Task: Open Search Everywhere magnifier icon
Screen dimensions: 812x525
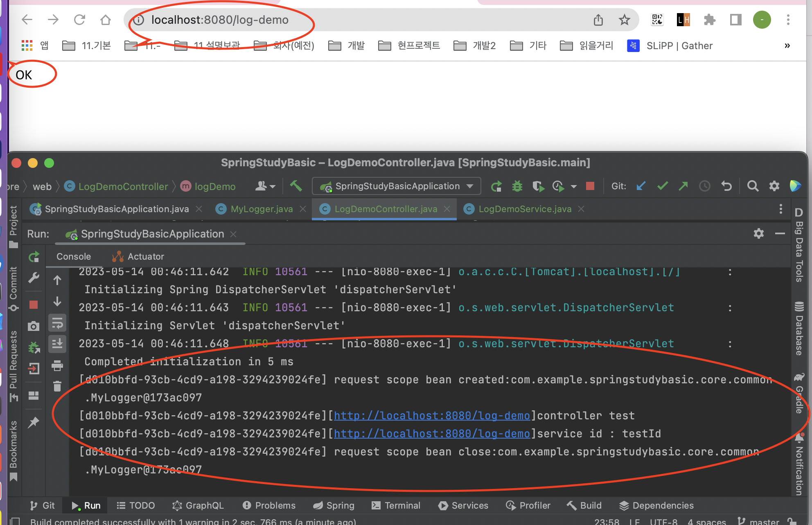Action: pos(753,186)
